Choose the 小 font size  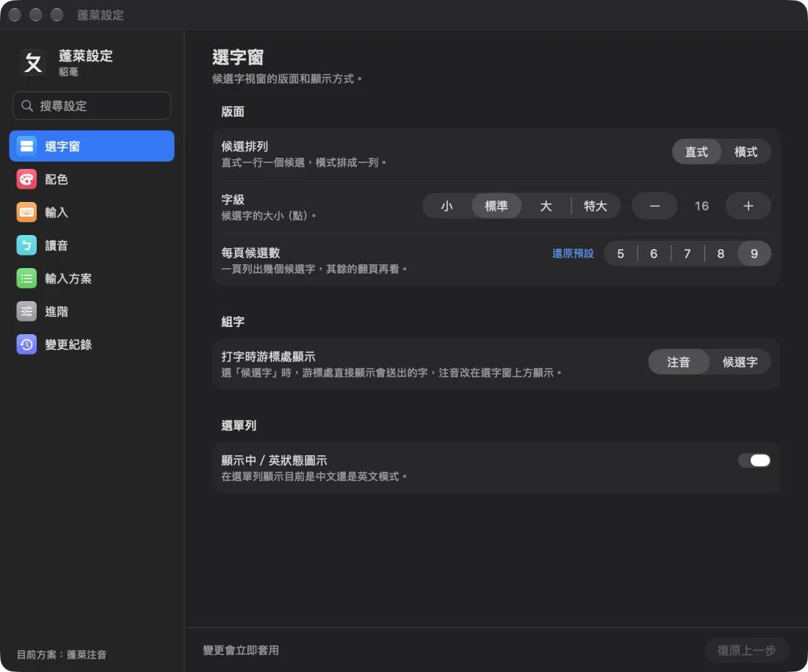[447, 206]
